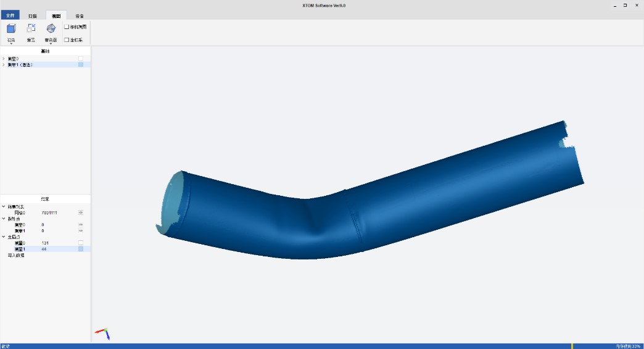The width and height of the screenshot is (644, 349).
Task: Expand the 测量0 tree node in top panel
Action: click(x=4, y=59)
